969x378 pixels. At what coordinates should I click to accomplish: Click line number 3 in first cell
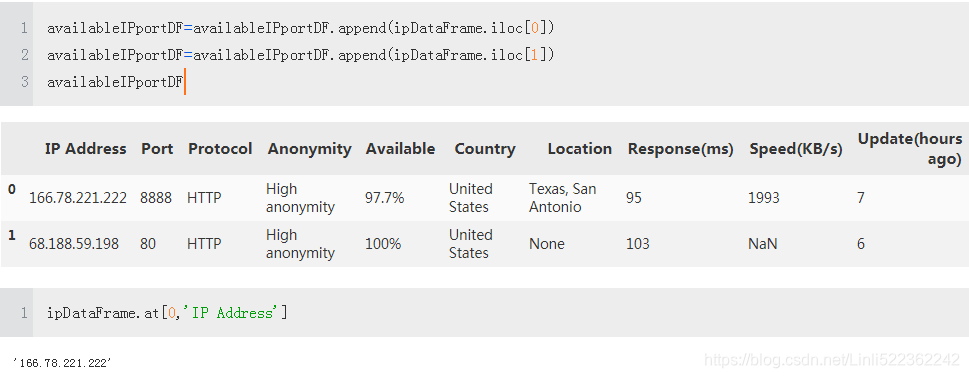tap(25, 82)
